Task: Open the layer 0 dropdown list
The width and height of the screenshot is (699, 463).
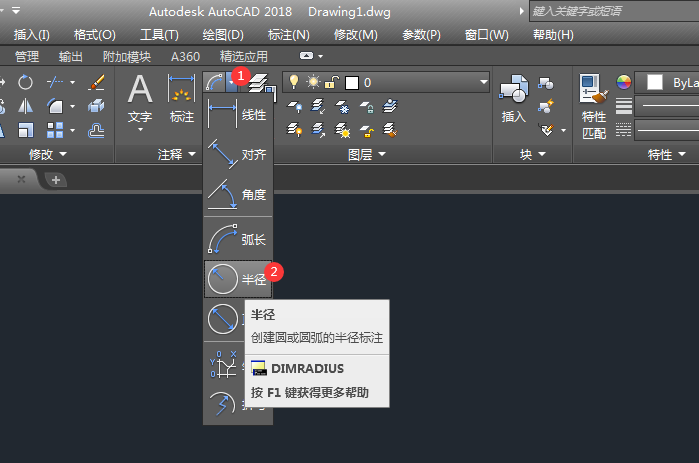Action: [484, 82]
